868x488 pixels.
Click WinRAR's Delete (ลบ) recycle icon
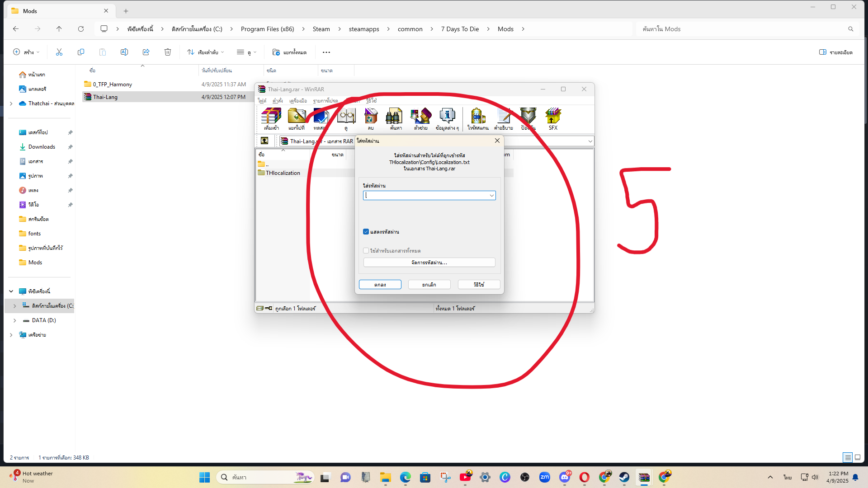[371, 119]
